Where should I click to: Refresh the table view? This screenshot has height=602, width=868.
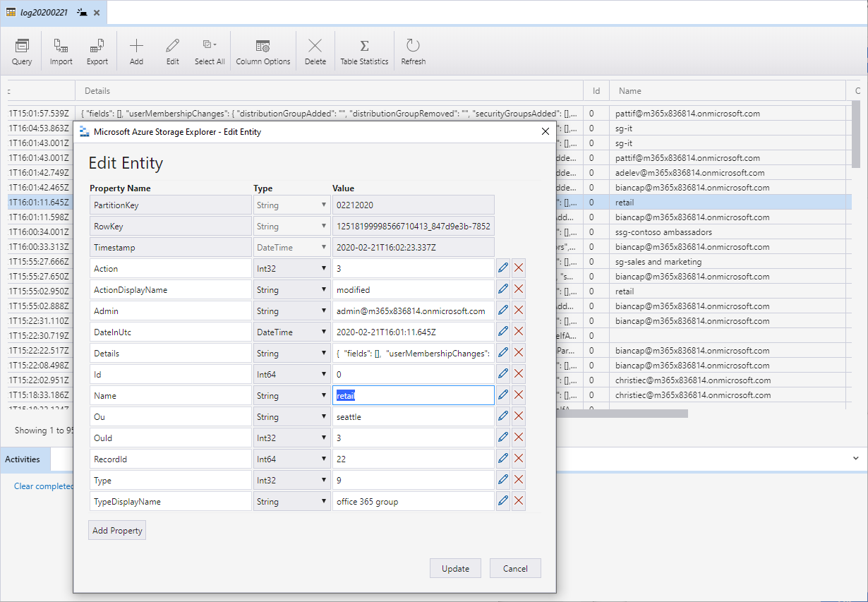click(413, 52)
